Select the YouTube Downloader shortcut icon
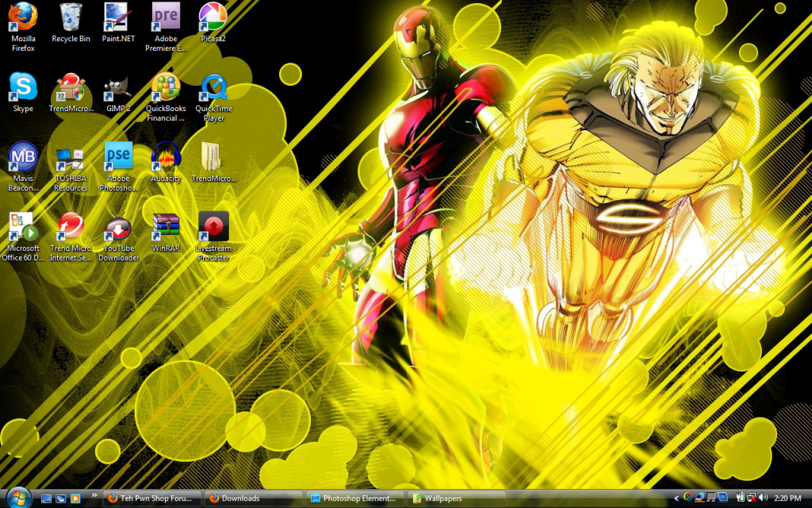Viewport: 812px width, 508px height. point(118,237)
